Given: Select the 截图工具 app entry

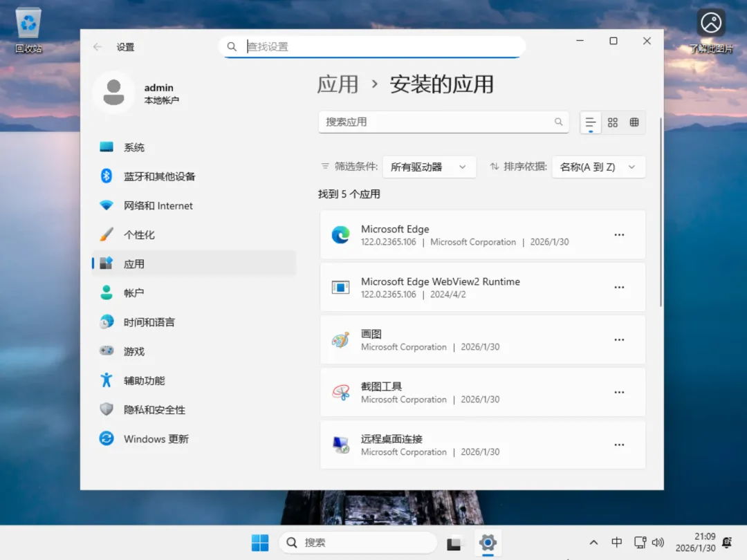Looking at the screenshot, I should pos(483,392).
